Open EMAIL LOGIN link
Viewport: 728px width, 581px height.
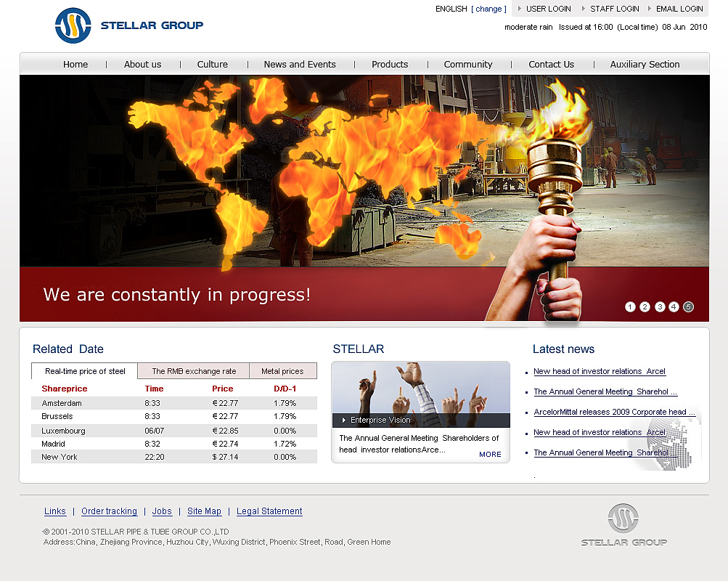(x=679, y=9)
